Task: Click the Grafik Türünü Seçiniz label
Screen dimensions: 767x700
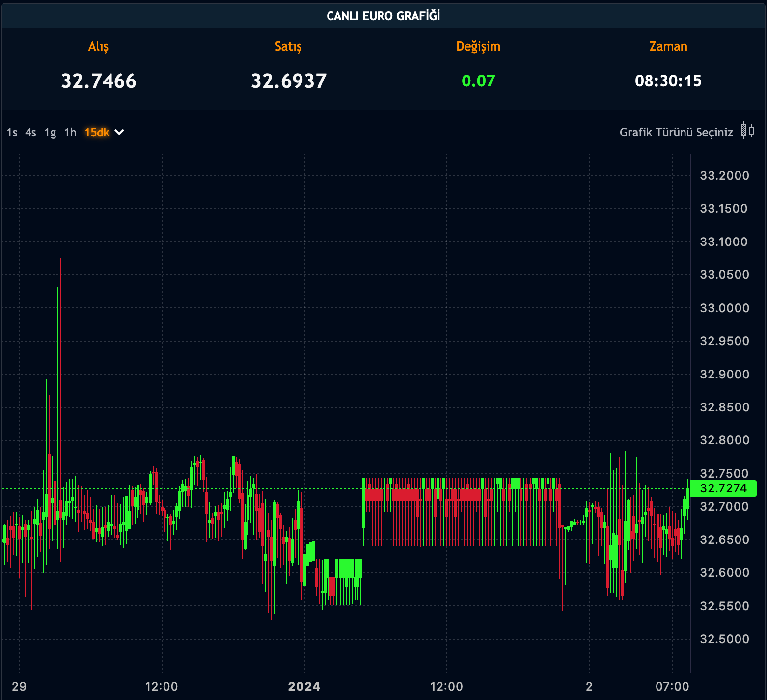Action: (x=676, y=133)
